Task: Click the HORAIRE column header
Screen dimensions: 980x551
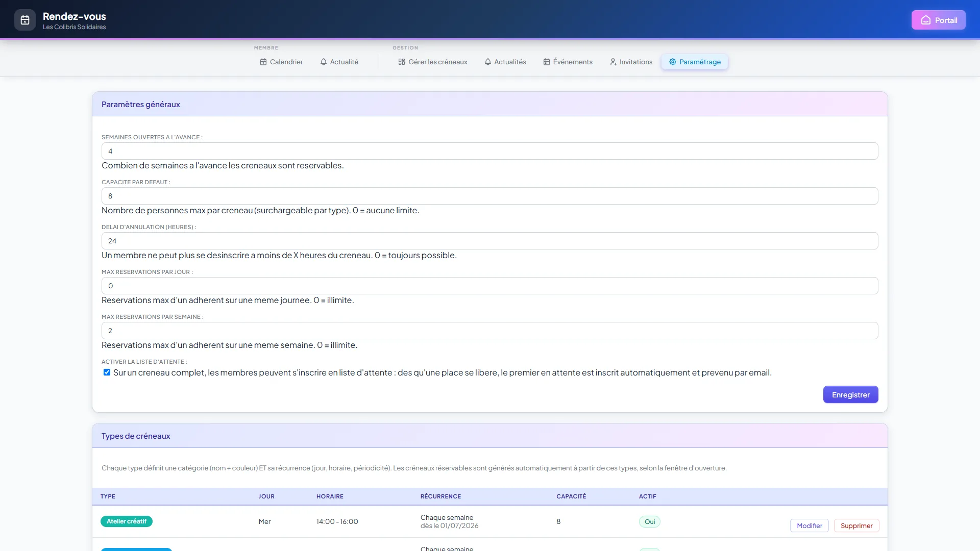Action: click(x=330, y=496)
